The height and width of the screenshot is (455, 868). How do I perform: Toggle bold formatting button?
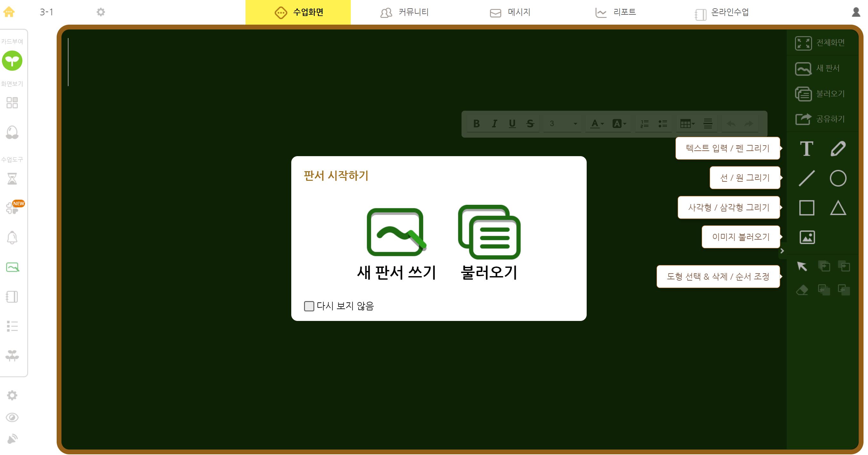(x=476, y=124)
